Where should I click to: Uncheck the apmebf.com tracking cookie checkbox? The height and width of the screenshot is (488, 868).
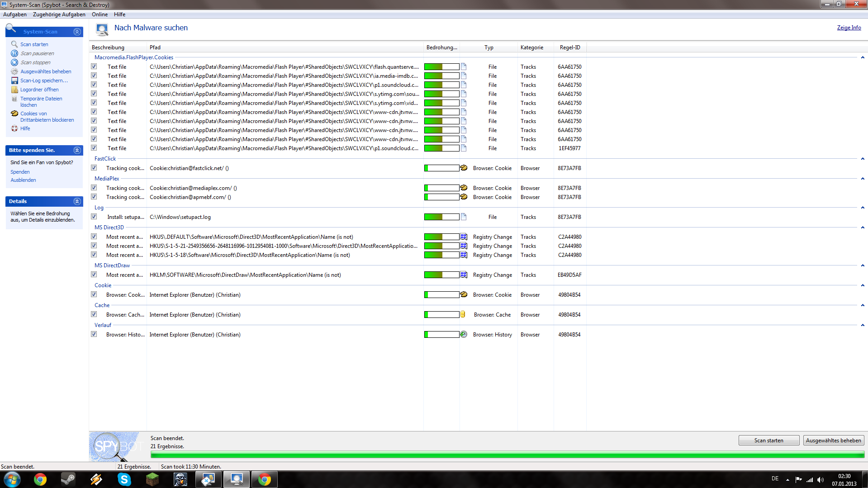tap(94, 197)
